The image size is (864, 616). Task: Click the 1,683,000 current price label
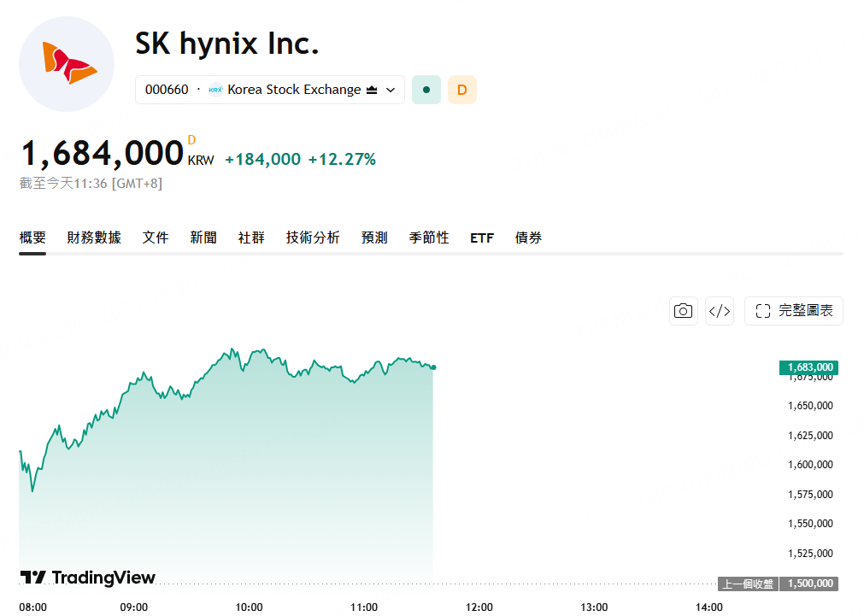pyautogui.click(x=809, y=367)
